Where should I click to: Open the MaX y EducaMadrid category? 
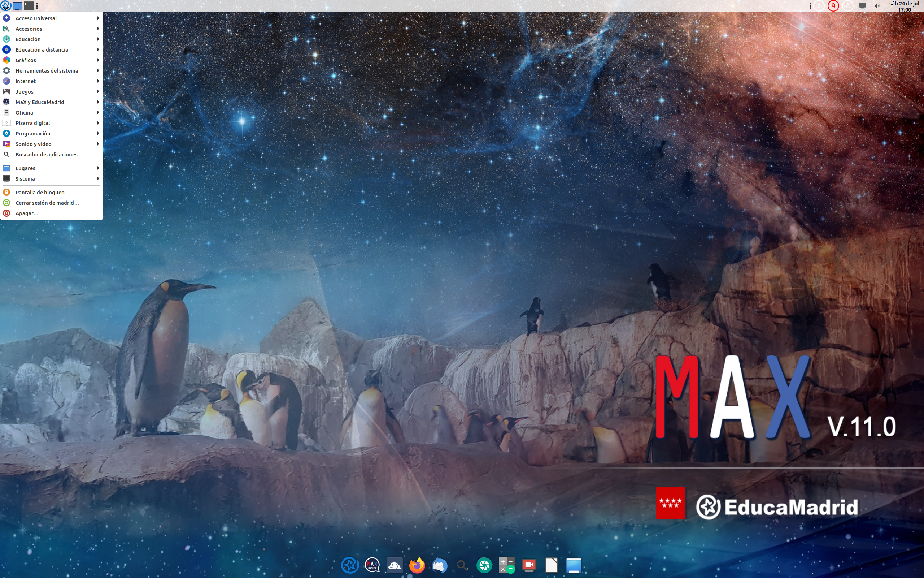(x=51, y=102)
